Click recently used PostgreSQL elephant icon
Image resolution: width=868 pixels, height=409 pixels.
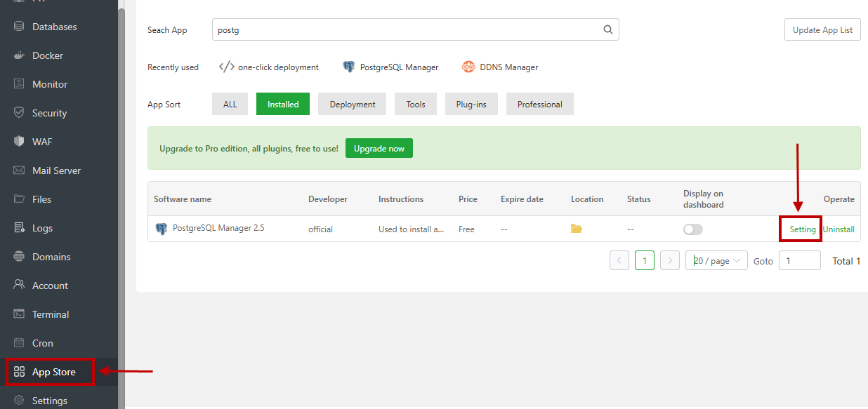pyautogui.click(x=349, y=67)
